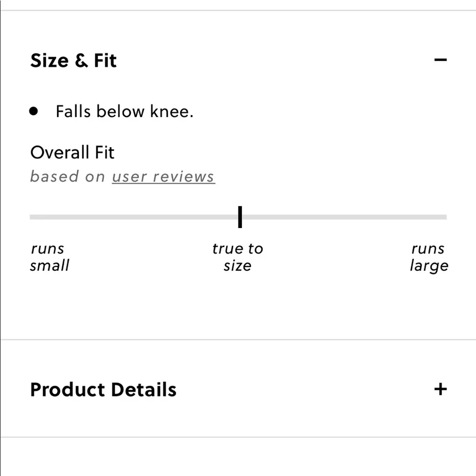Image resolution: width=476 pixels, height=476 pixels.
Task: Expand Product Details using the plus icon
Action: 441,389
